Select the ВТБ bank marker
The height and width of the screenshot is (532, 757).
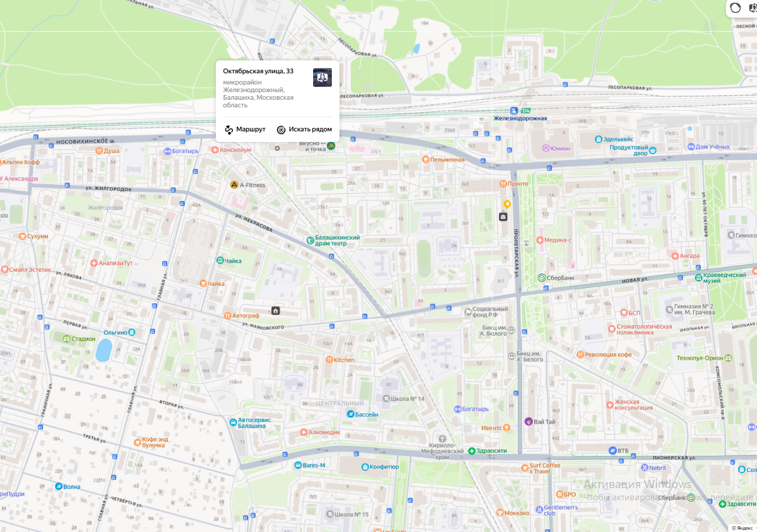[x=613, y=450]
